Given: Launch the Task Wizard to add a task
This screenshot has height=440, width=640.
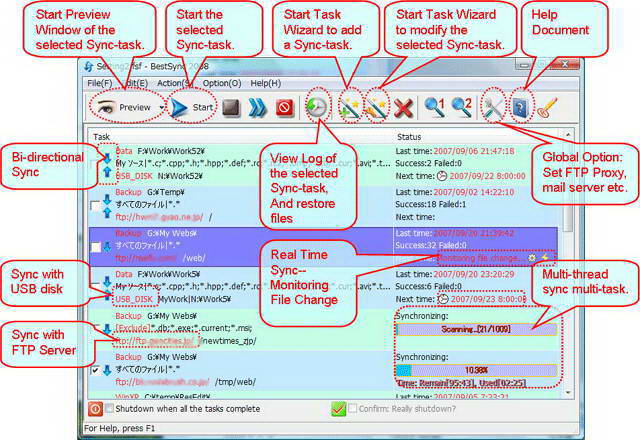Looking at the screenshot, I should [350, 108].
